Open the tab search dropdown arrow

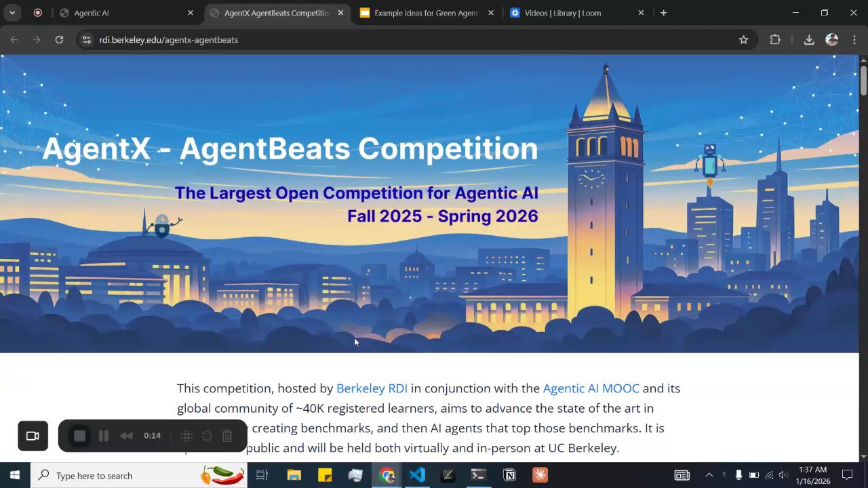(12, 13)
